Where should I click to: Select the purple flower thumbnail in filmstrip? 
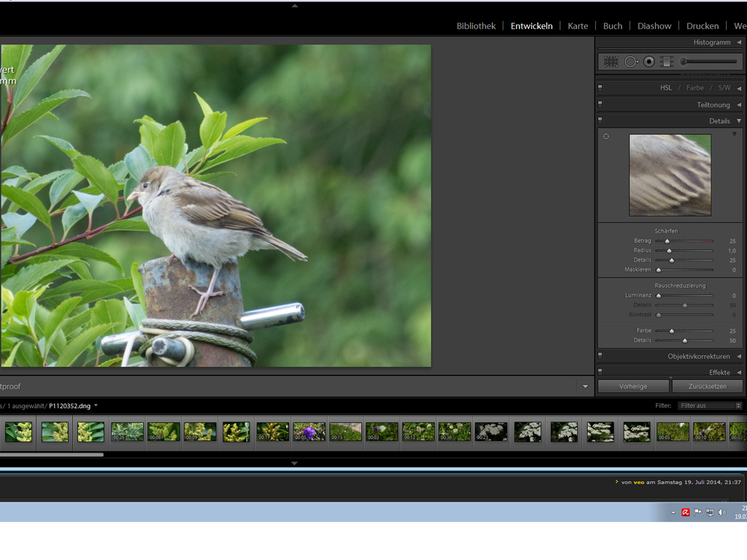(x=309, y=432)
